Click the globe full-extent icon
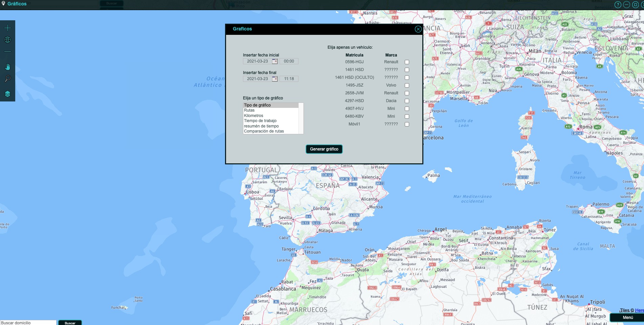644x325 pixels. pyautogui.click(x=7, y=40)
